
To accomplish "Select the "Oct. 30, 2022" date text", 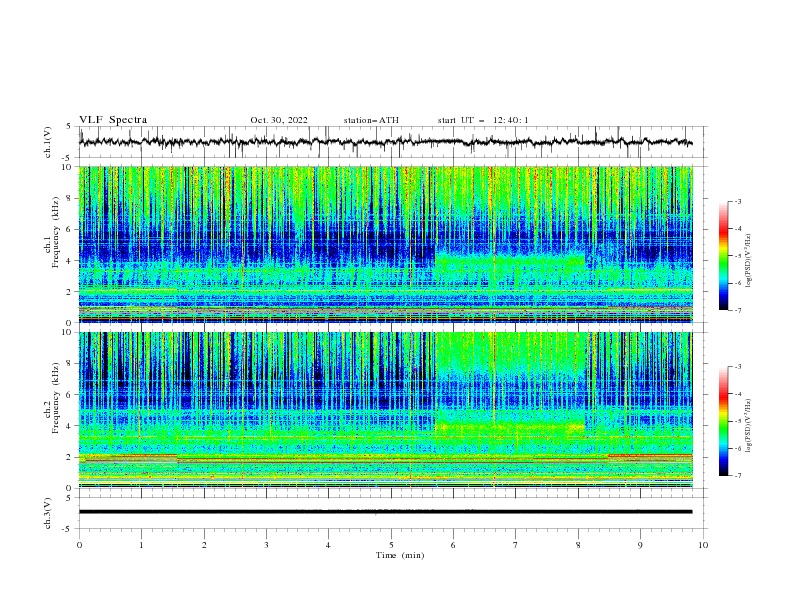I will (279, 120).
